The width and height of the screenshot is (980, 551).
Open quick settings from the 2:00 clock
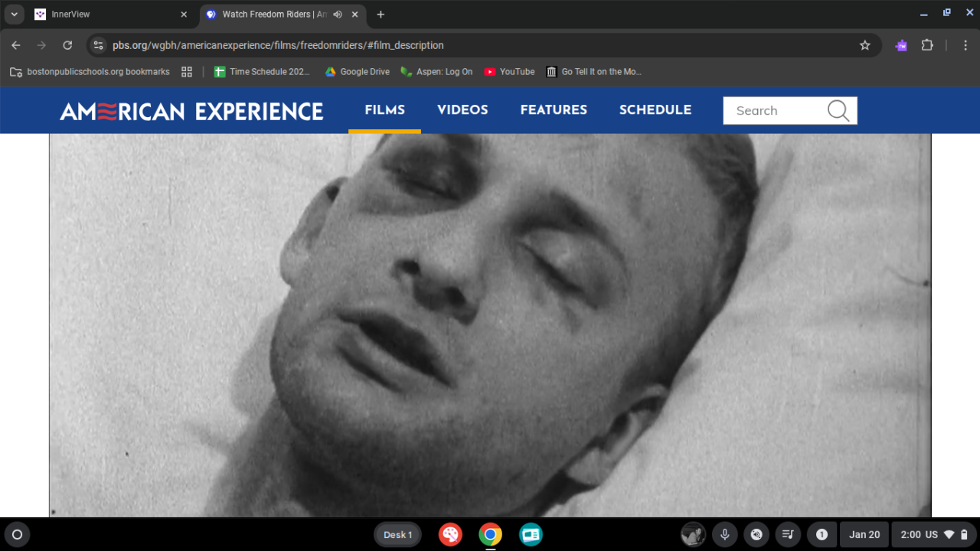click(x=934, y=535)
